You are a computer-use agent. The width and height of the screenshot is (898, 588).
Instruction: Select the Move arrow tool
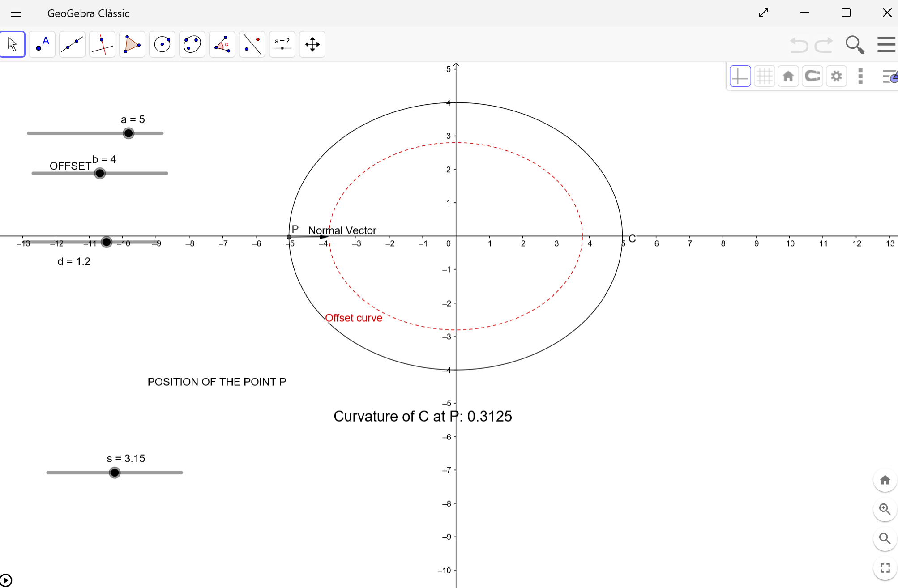(13, 44)
